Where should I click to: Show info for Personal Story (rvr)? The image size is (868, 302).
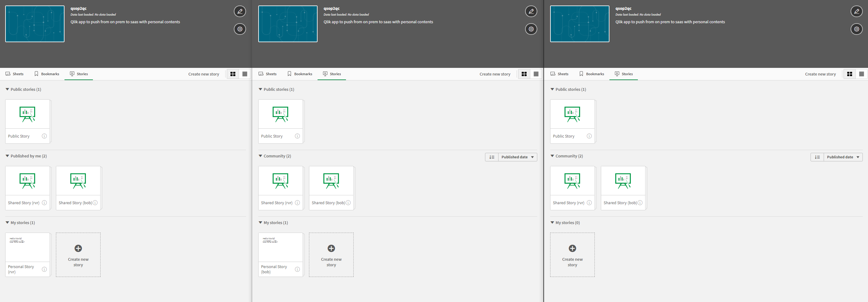(44, 269)
